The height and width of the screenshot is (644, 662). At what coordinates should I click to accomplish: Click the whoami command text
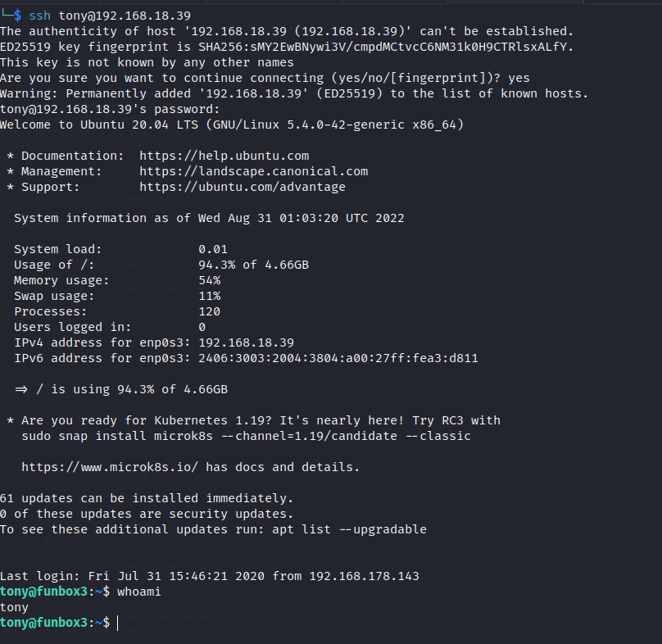click(139, 592)
